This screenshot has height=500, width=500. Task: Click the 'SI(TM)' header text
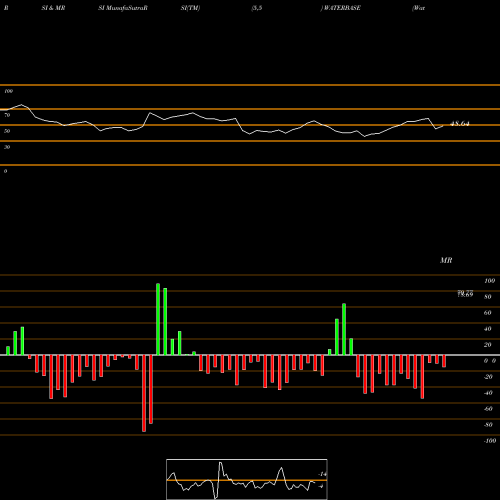pos(190,8)
